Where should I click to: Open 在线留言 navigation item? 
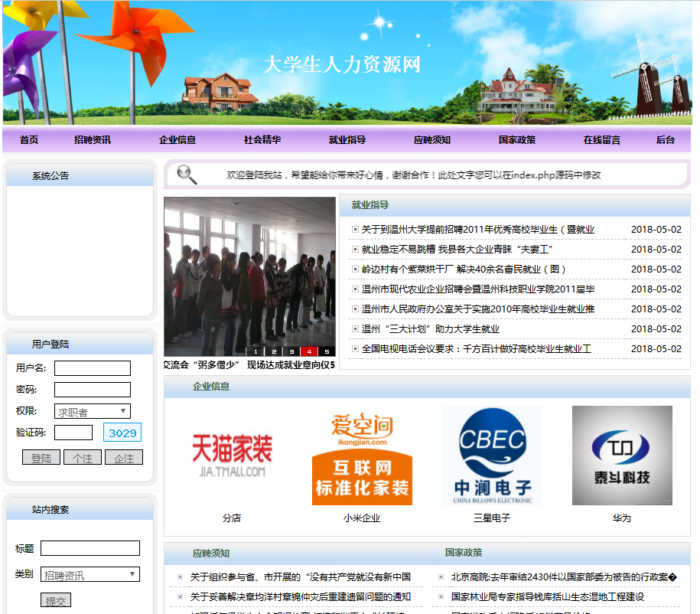[601, 140]
